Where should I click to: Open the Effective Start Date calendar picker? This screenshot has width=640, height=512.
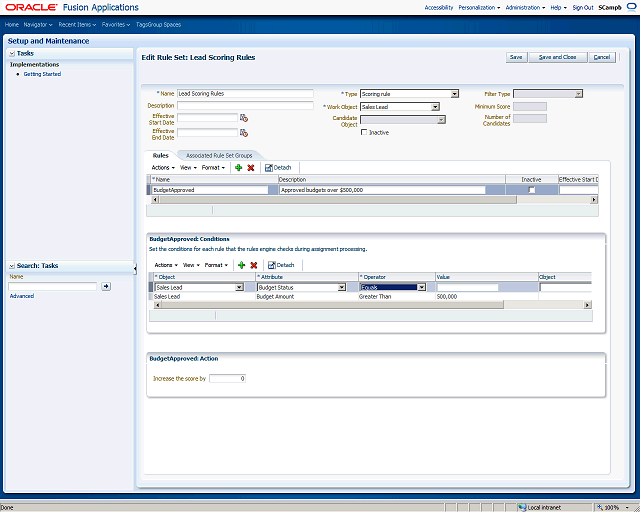tap(244, 118)
